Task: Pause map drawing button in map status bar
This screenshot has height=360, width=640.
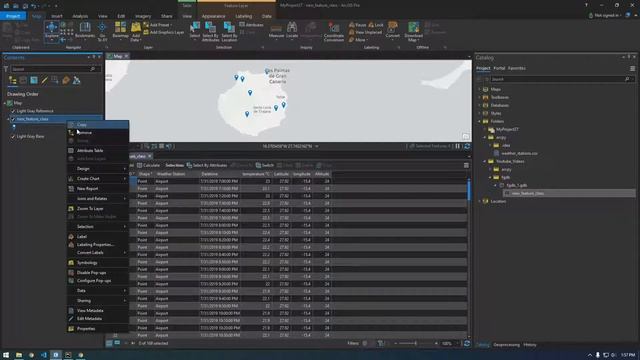Action: pyautogui.click(x=458, y=146)
